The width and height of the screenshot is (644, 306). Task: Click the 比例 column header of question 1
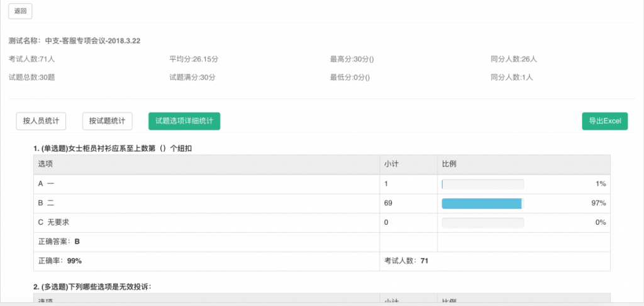point(524,164)
